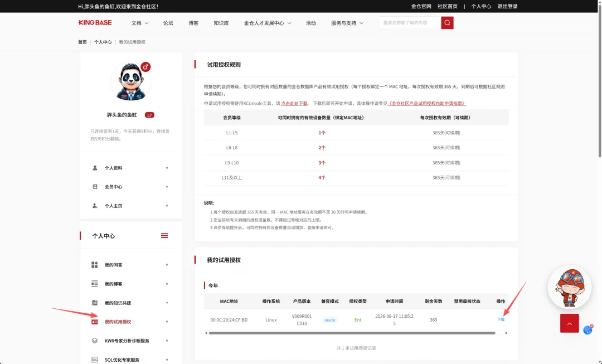Open the 知识库 nav item
Image resolution: width=602 pixels, height=364 pixels.
pyautogui.click(x=221, y=23)
